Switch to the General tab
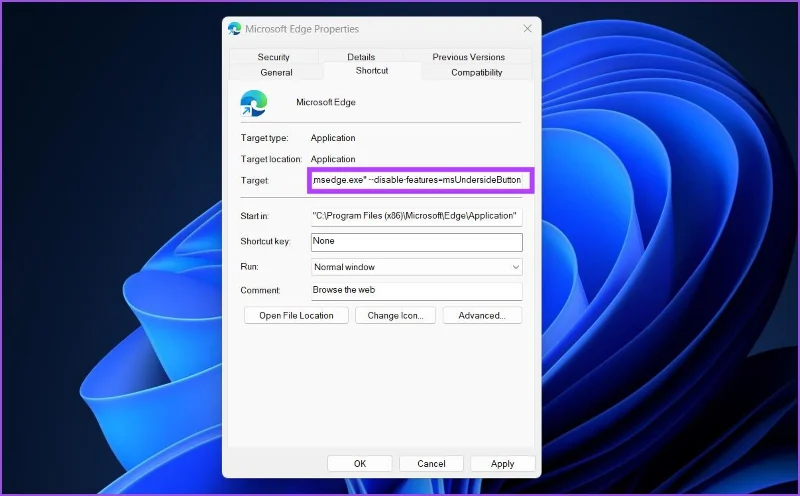This screenshot has width=800, height=496. (x=276, y=72)
